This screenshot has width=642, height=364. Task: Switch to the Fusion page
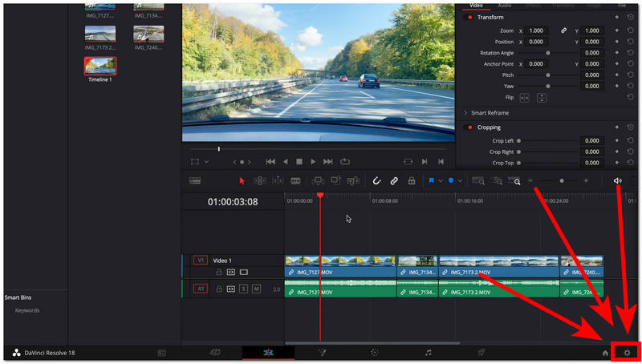click(x=322, y=352)
